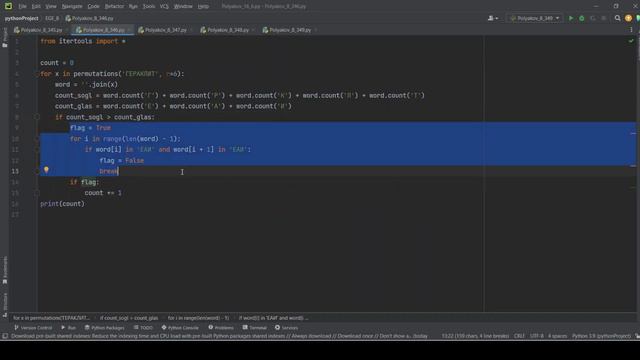
Task: Open the Bookmarks sidebar tool button
Action: (5, 270)
